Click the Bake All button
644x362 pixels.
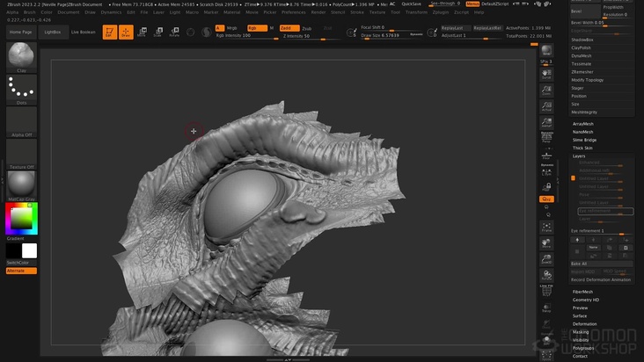pos(579,264)
